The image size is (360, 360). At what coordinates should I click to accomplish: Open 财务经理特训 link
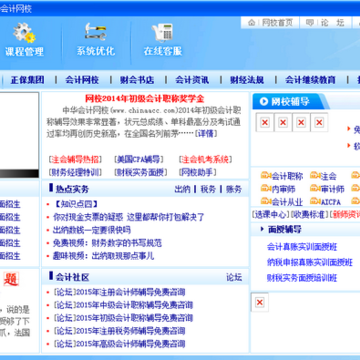point(75,172)
